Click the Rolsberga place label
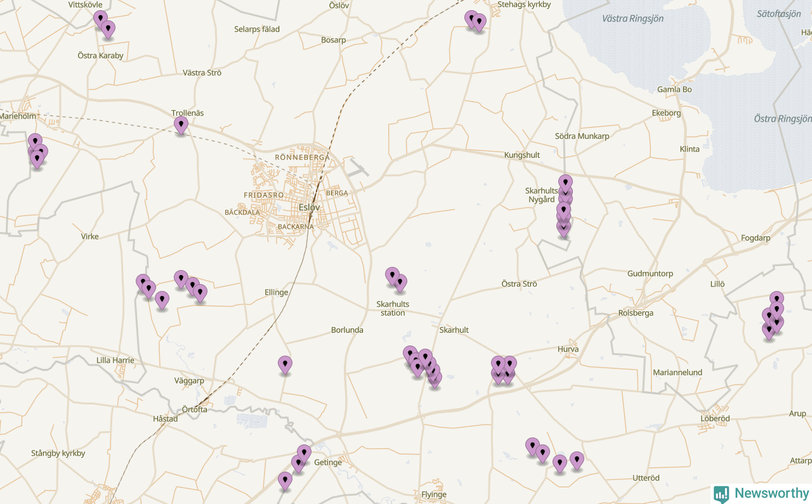 pyautogui.click(x=636, y=313)
